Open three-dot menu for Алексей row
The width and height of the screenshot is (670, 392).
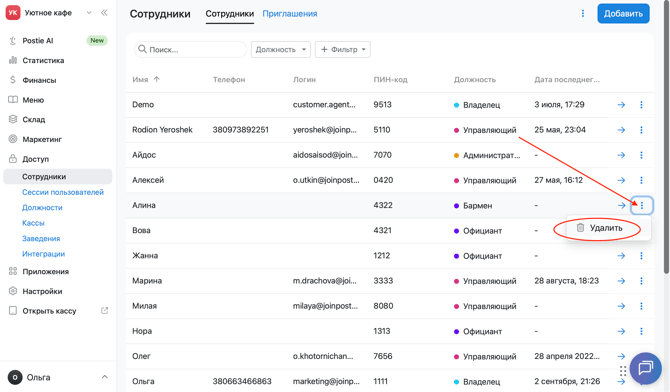point(641,180)
